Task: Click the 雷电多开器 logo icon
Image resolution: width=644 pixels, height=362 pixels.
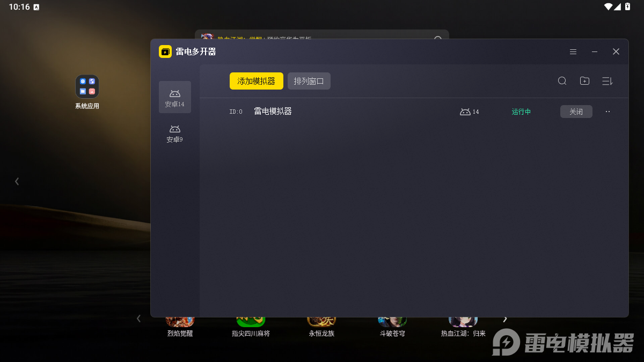Action: [165, 51]
